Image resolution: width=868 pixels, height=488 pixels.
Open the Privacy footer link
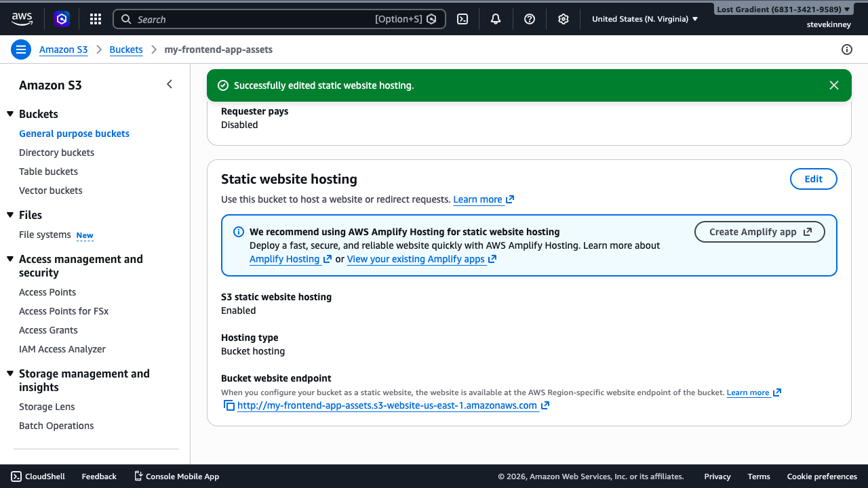click(x=717, y=476)
